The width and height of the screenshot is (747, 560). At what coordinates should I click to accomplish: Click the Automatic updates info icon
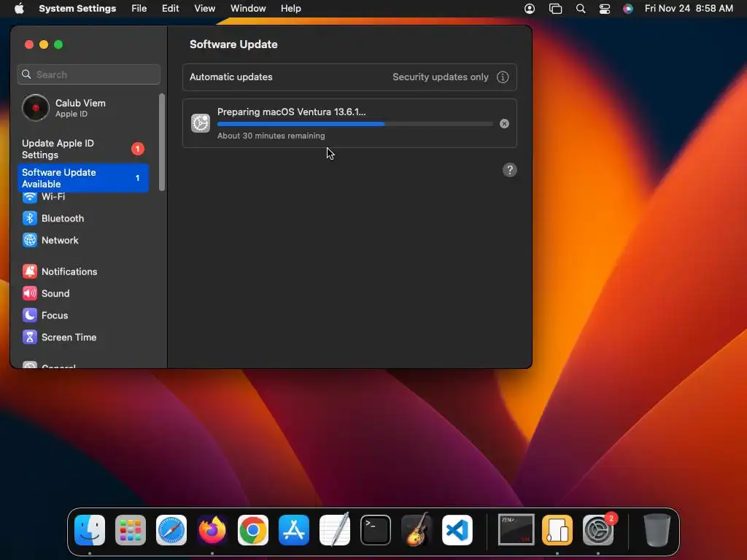[503, 77]
